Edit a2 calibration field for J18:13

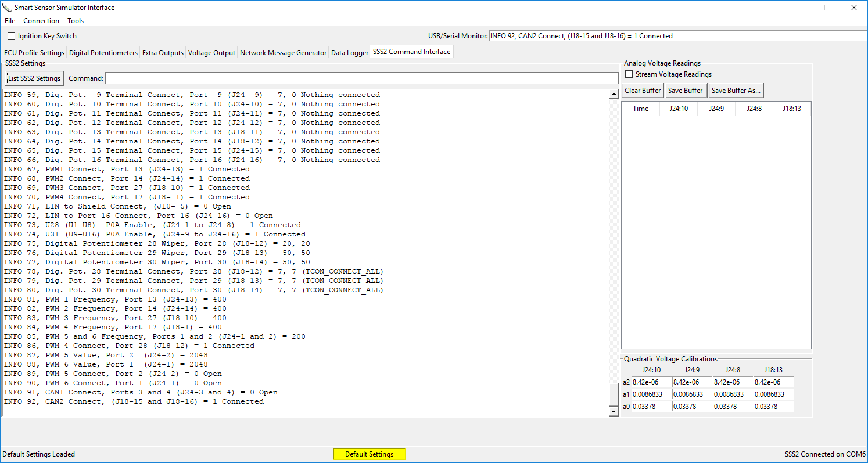pyautogui.click(x=773, y=382)
